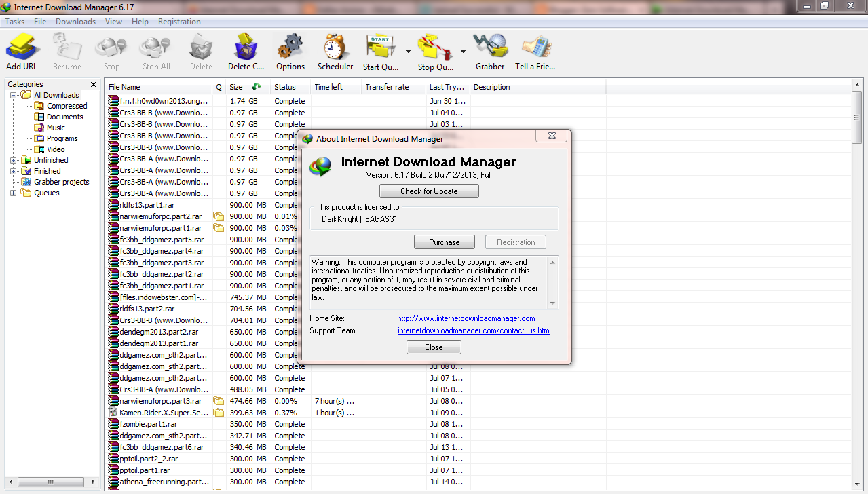Select the Programs category
868x494 pixels.
click(x=62, y=138)
